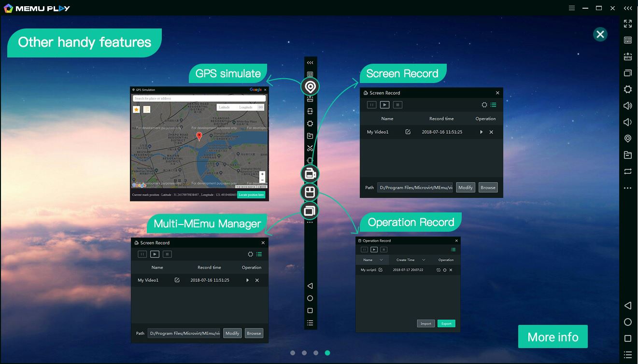Screen dimensions: 638x364
Task: Open the hamburger menu in the title bar
Action: (572, 8)
